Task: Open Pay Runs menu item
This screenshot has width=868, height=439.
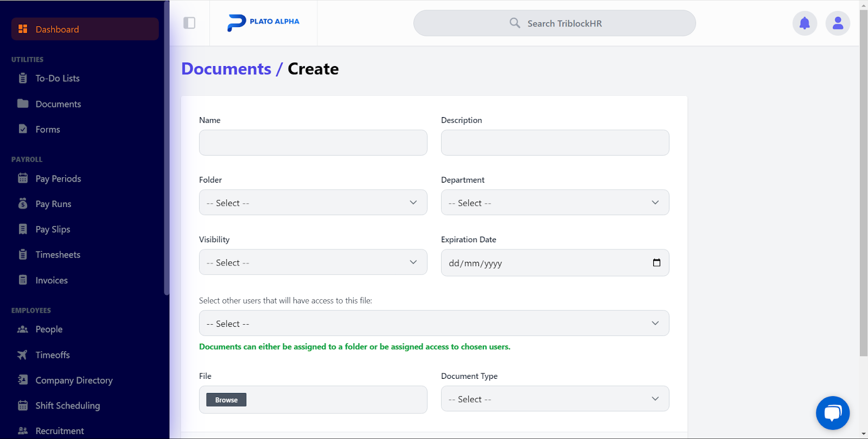Action: 53,204
